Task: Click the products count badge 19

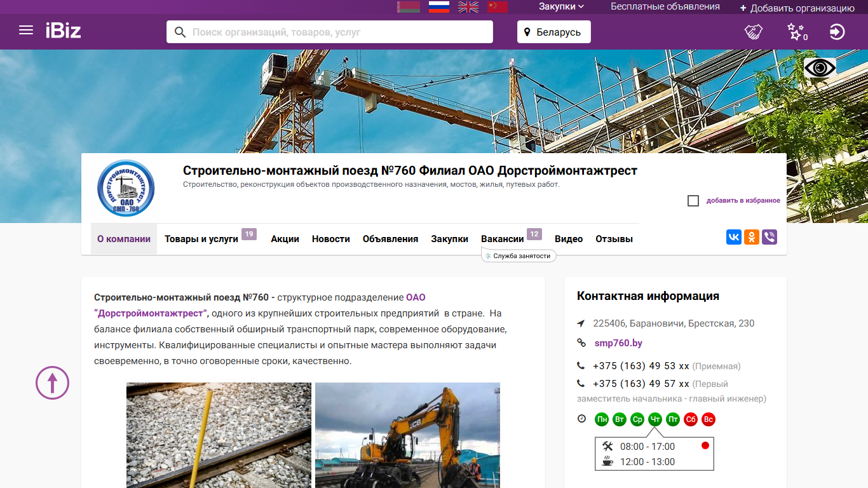Action: tap(249, 234)
